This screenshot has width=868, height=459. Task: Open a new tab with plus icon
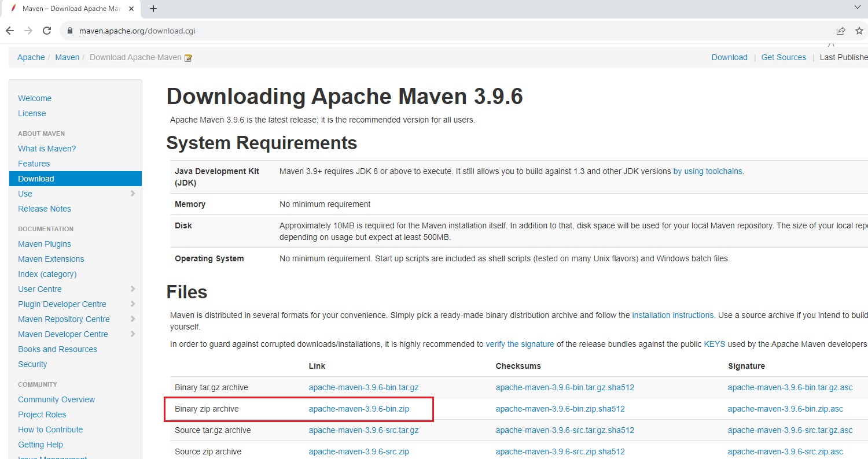pyautogui.click(x=153, y=9)
